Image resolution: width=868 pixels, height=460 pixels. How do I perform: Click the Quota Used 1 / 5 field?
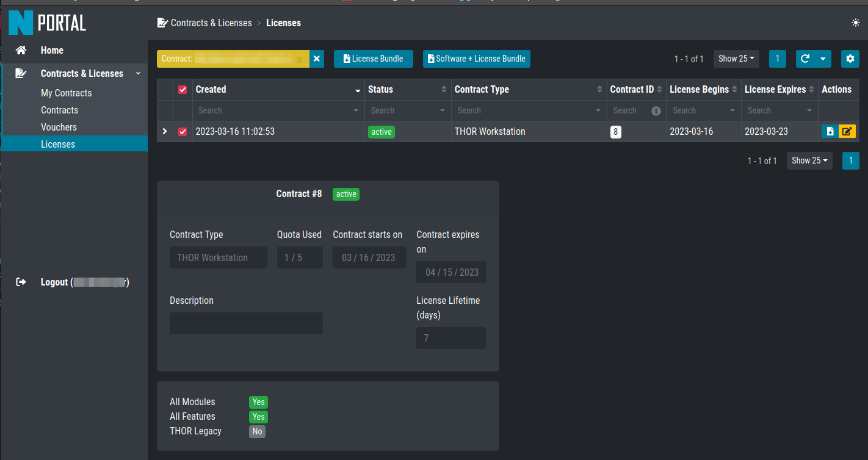300,257
